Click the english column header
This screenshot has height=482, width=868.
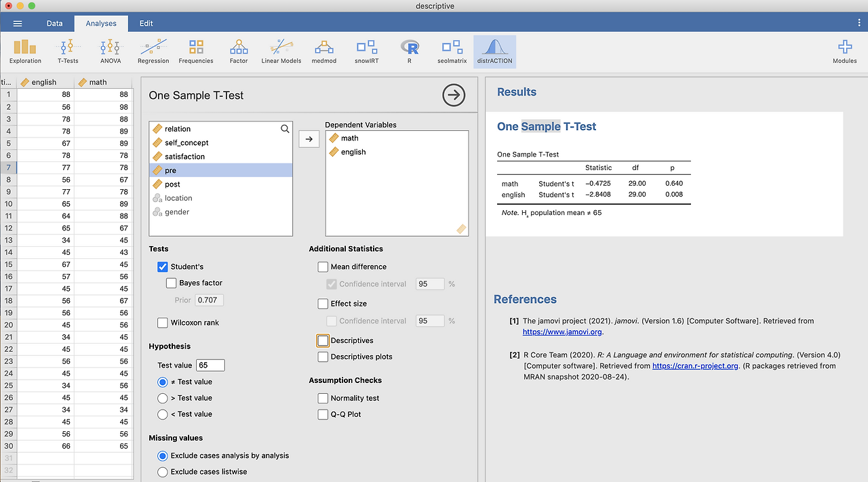pyautogui.click(x=45, y=82)
